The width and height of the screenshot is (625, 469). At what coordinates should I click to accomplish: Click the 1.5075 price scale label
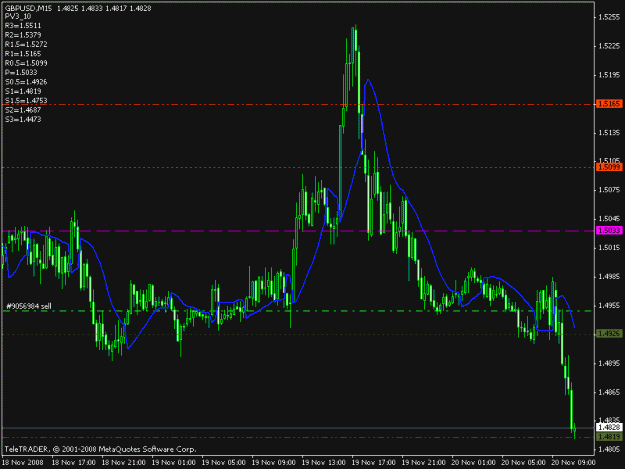(x=609, y=190)
